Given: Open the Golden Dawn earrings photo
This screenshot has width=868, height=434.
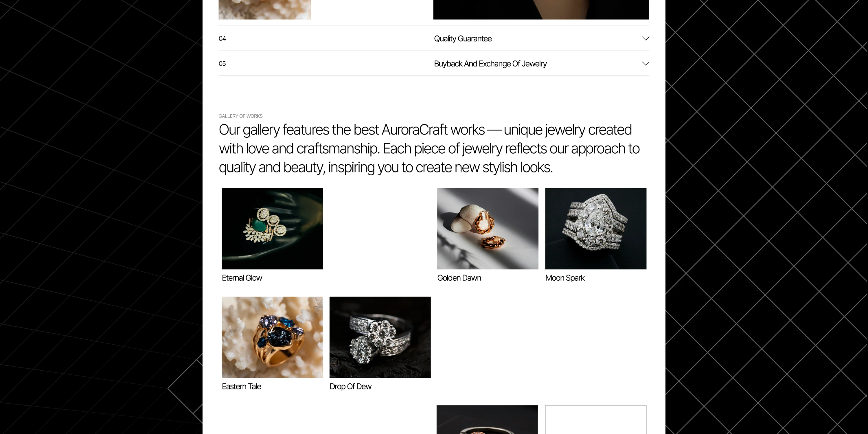Looking at the screenshot, I should click(488, 229).
